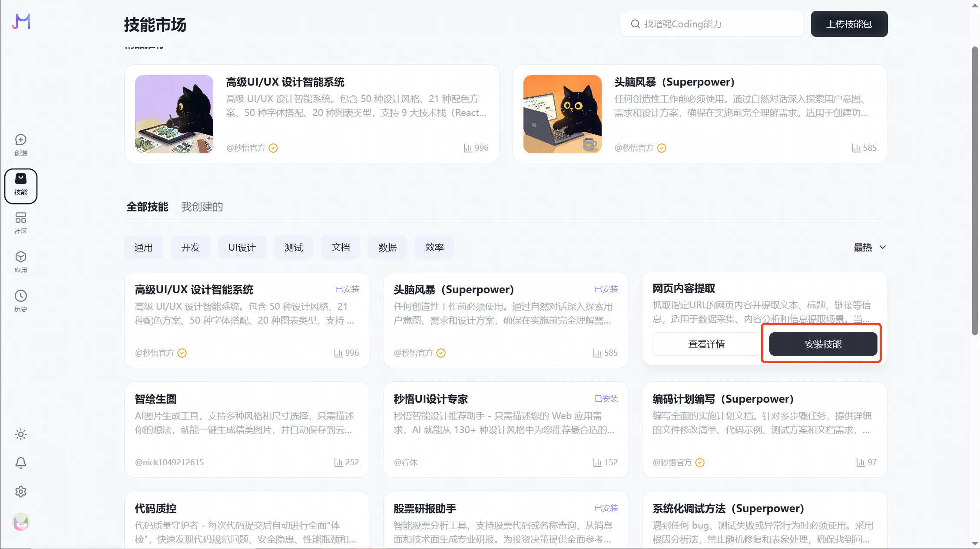The height and width of the screenshot is (549, 980).
Task: Click the 查看详情 button
Action: 706,344
